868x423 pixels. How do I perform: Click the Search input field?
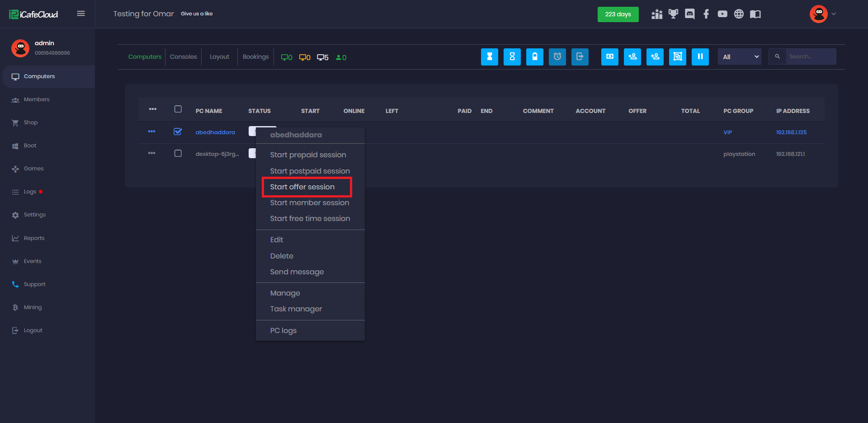(810, 57)
